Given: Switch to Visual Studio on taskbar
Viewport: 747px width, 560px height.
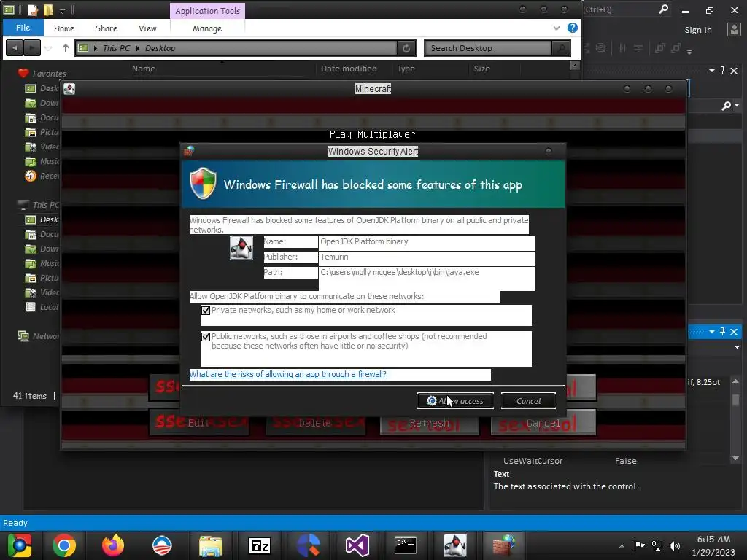Looking at the screenshot, I should tap(357, 545).
